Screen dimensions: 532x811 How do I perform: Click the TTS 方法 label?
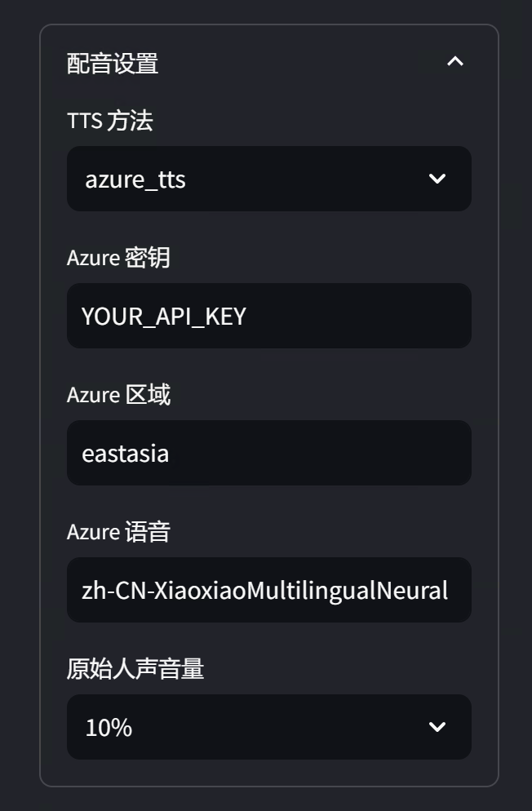[x=110, y=121]
